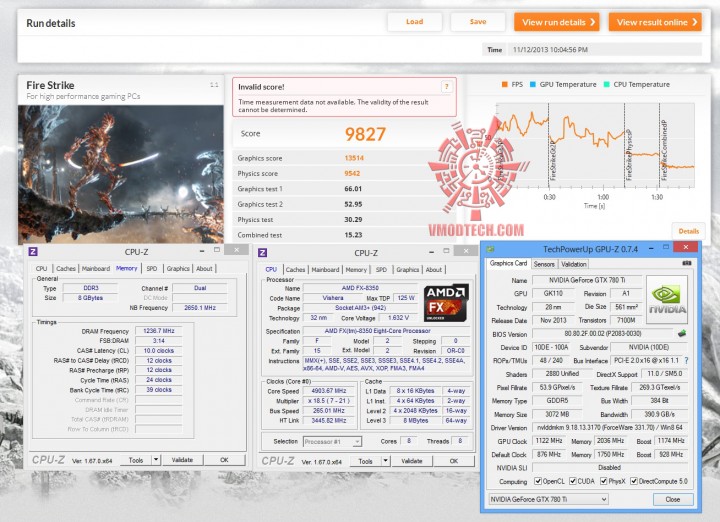720x522 pixels.
Task: Click the Memory Size value 3072 MB
Action: click(557, 414)
